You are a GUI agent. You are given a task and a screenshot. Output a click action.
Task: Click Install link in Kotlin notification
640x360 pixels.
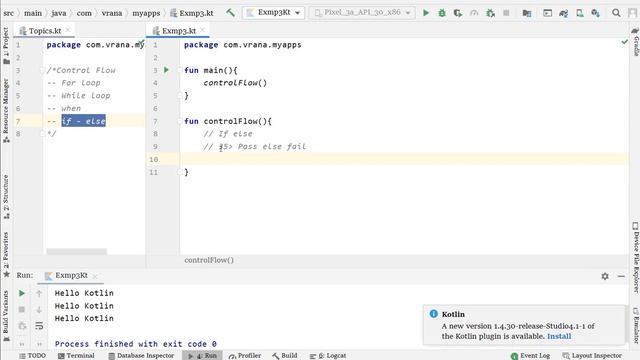pyautogui.click(x=559, y=336)
